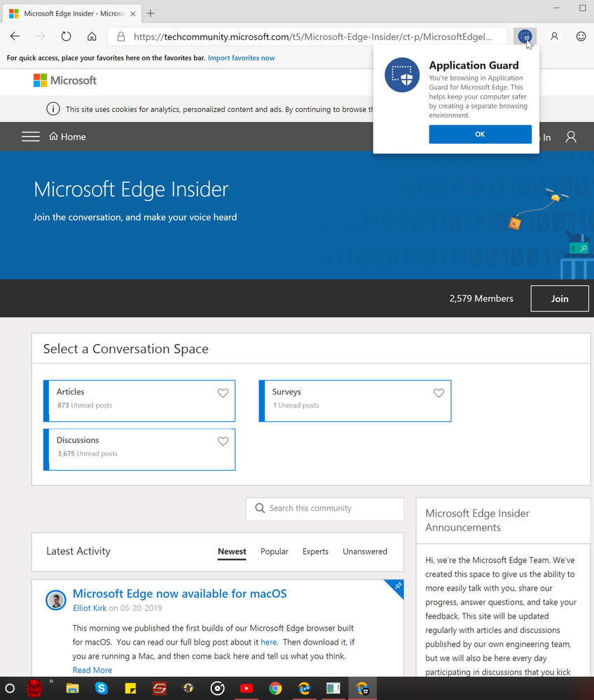The height and width of the screenshot is (700, 594).
Task: Click the Home link in navigation bar
Action: point(68,137)
